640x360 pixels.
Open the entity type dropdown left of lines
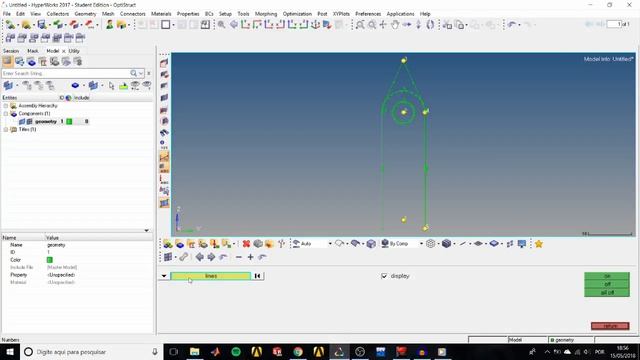[164, 276]
